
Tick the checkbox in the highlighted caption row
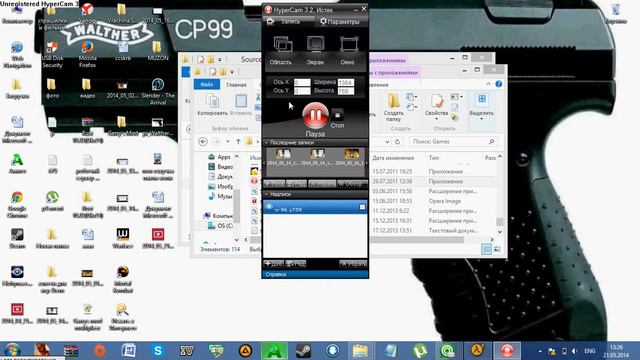(x=362, y=207)
